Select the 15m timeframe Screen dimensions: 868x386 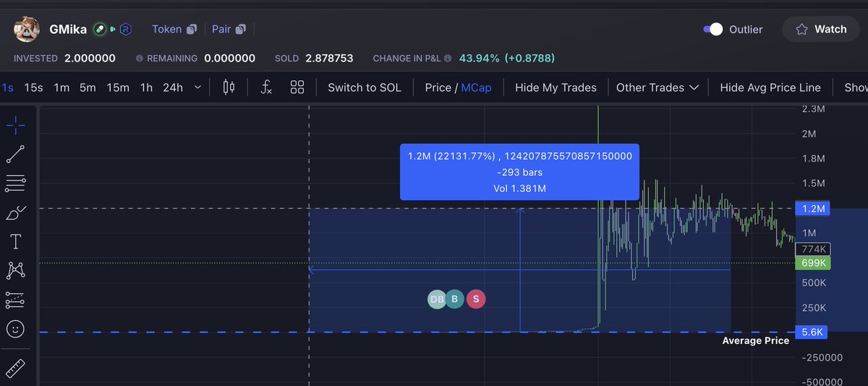tap(118, 88)
